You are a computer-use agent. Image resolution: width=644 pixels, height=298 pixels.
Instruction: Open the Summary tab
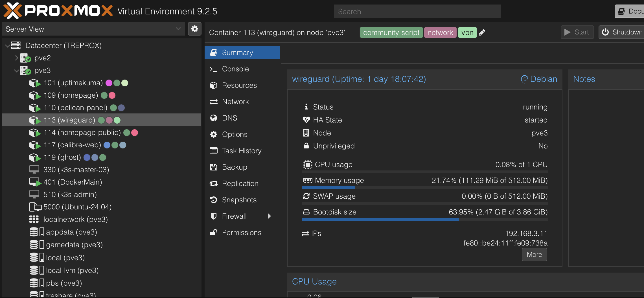click(x=242, y=52)
